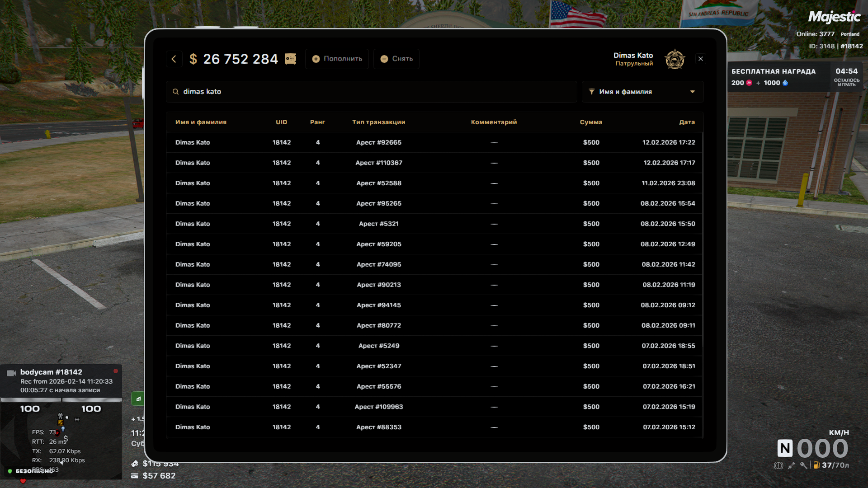Click the gold dollar sign before balance
Image resolution: width=868 pixels, height=488 pixels.
click(x=193, y=59)
